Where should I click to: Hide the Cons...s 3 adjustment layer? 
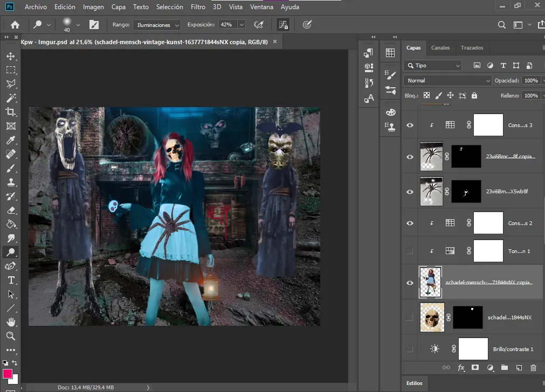coord(410,125)
